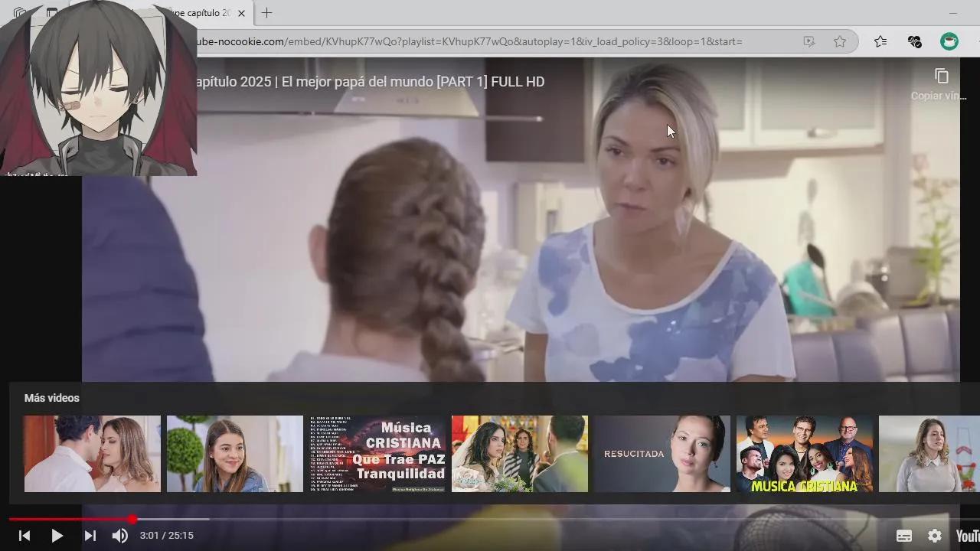This screenshot has width=980, height=551.
Task: Open video on YouTube logo
Action: [x=968, y=536]
